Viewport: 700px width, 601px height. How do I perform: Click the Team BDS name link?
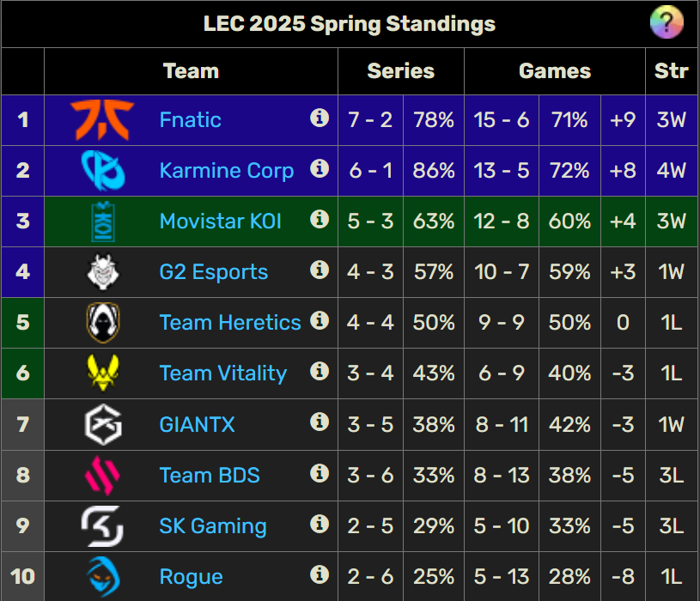210,475
